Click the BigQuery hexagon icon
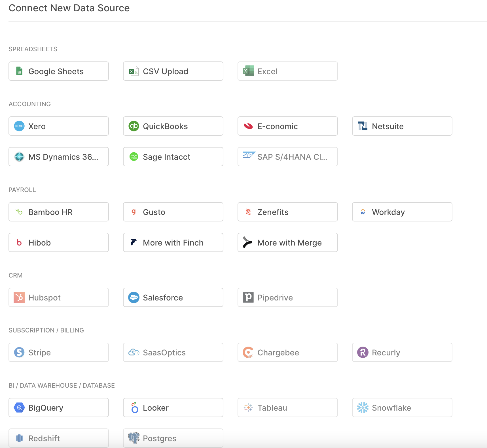 tap(19, 408)
